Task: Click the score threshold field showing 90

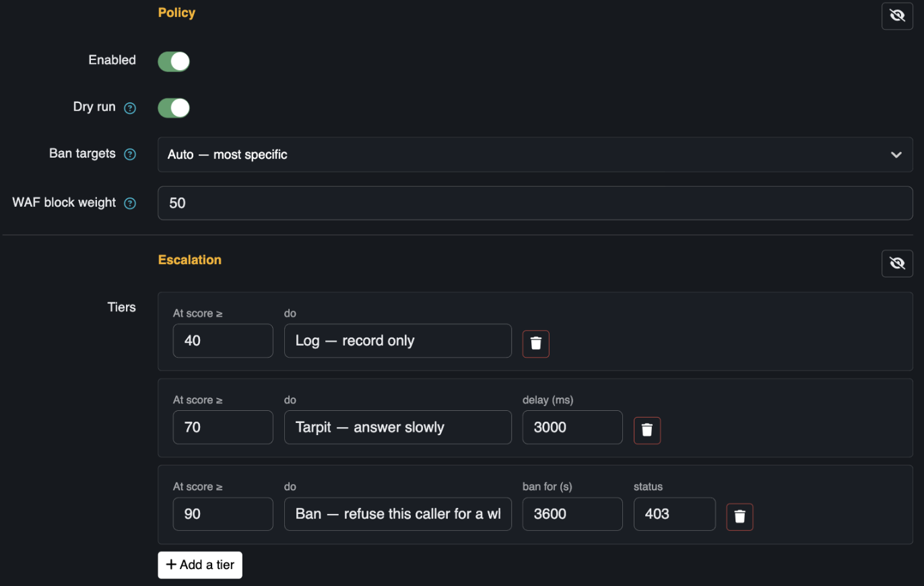Action: coord(223,514)
